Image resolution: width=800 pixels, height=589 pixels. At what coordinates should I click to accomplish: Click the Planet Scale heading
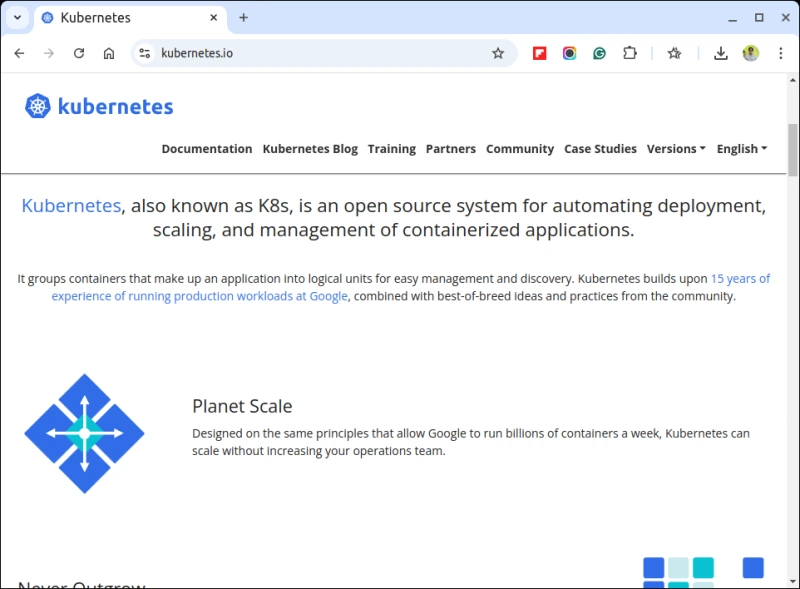coord(242,406)
